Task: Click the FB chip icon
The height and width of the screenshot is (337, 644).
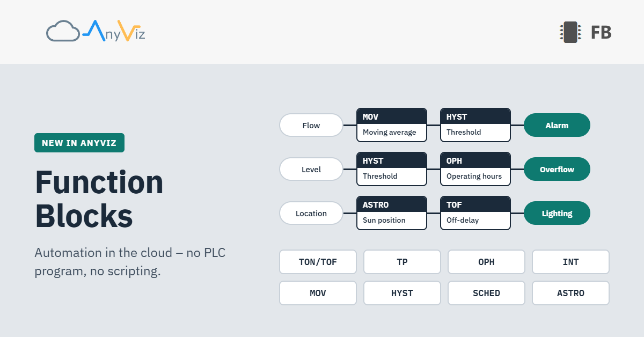Action: tap(570, 32)
